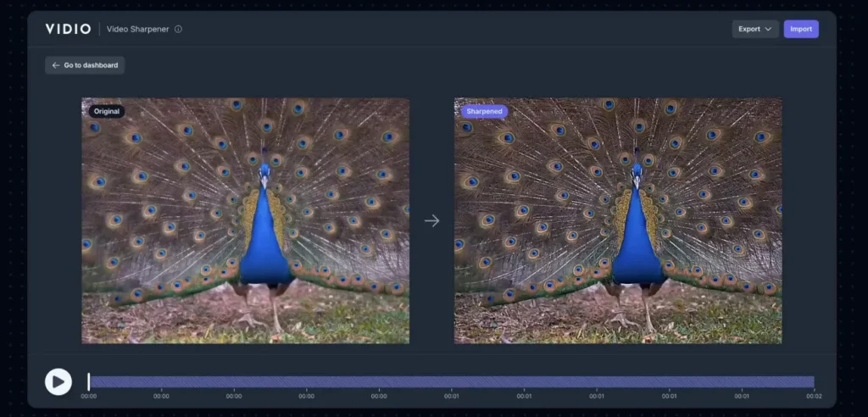Open the Export dropdown

pyautogui.click(x=755, y=30)
